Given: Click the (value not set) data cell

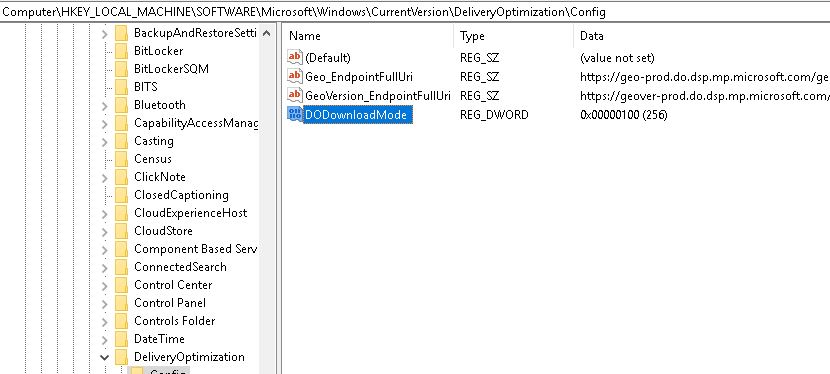Looking at the screenshot, I should tap(617, 57).
